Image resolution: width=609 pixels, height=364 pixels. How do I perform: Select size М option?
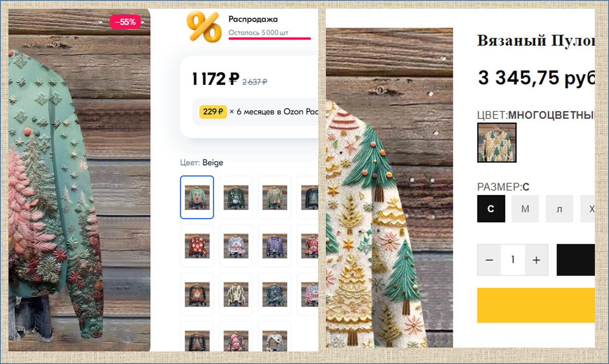point(525,209)
